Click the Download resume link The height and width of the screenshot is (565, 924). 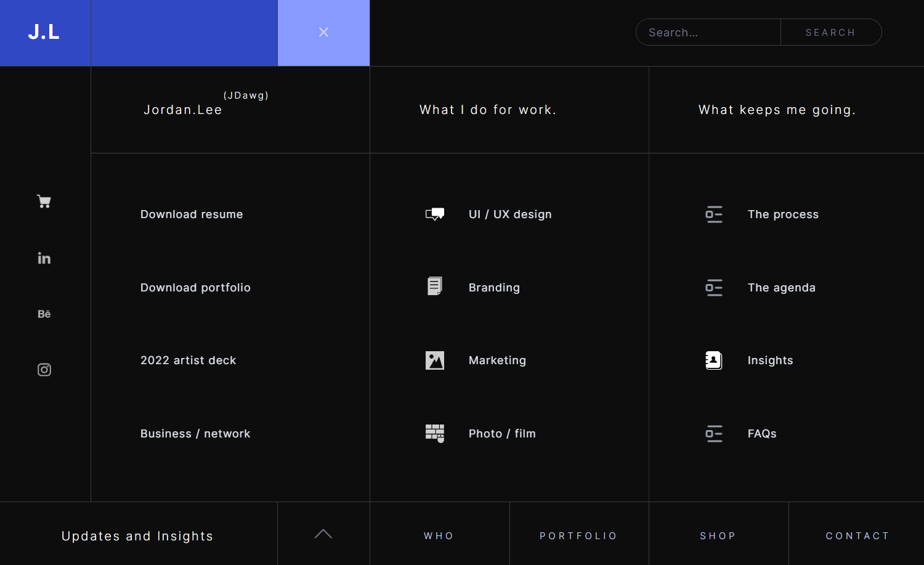pyautogui.click(x=192, y=214)
